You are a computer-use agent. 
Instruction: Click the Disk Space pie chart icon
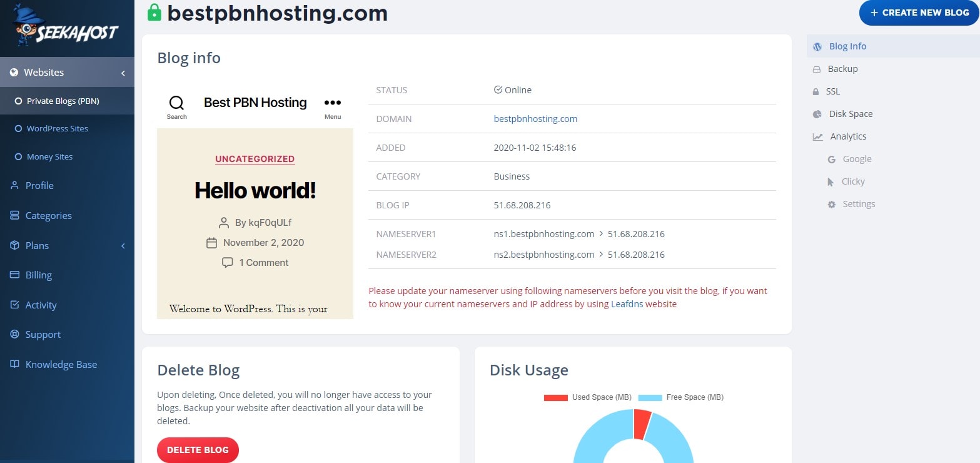click(817, 114)
